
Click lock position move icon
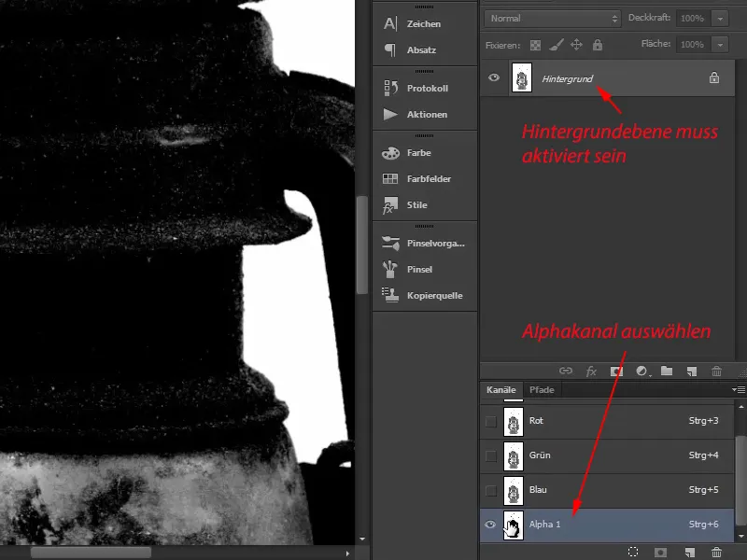[576, 45]
